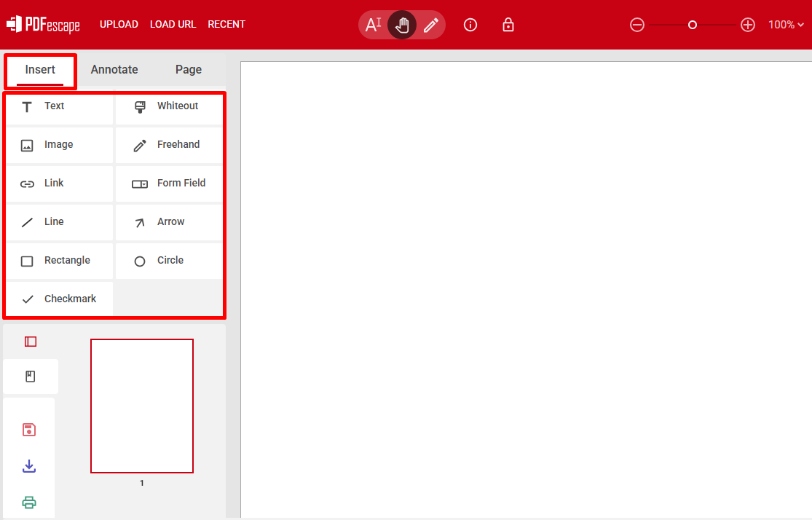
Task: Open the Page tab
Action: [189, 70]
